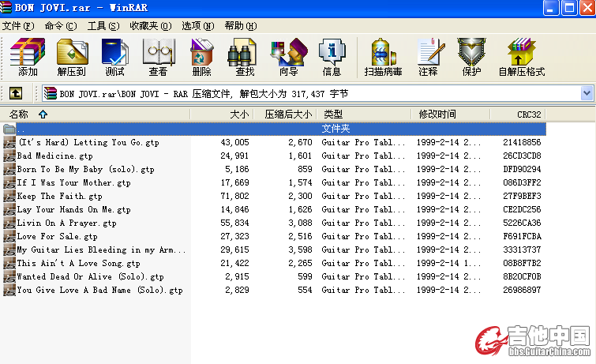Select file My Guitar Lies Bleeding in my Arm...
Viewport: 596px width, 364px height.
[101, 250]
